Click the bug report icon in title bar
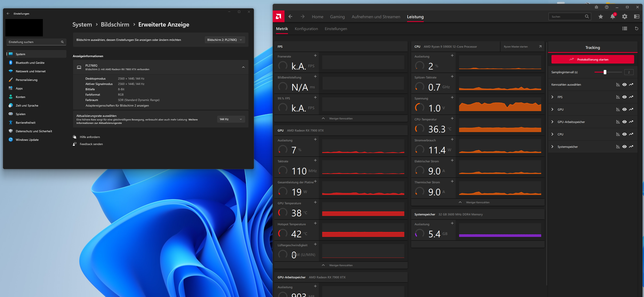This screenshot has height=297, width=644. coord(596,7)
